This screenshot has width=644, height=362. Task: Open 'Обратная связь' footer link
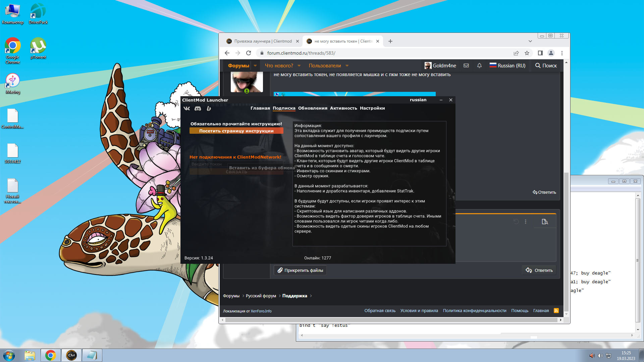click(x=380, y=311)
